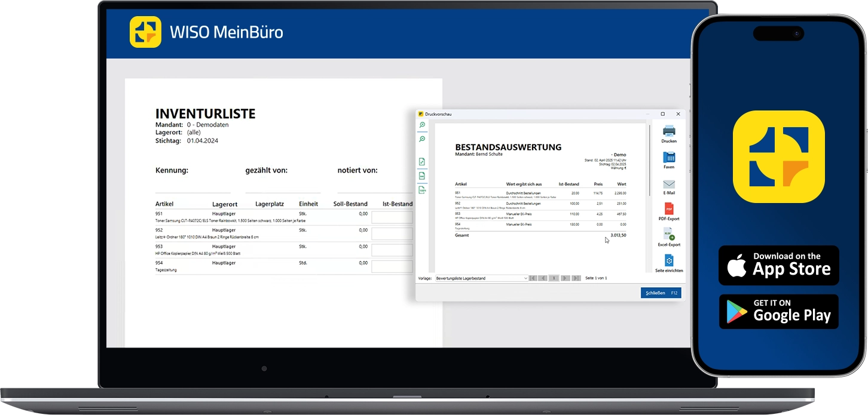This screenshot has height=415, width=868.
Task: Export the report with Excel-Export
Action: 669,235
